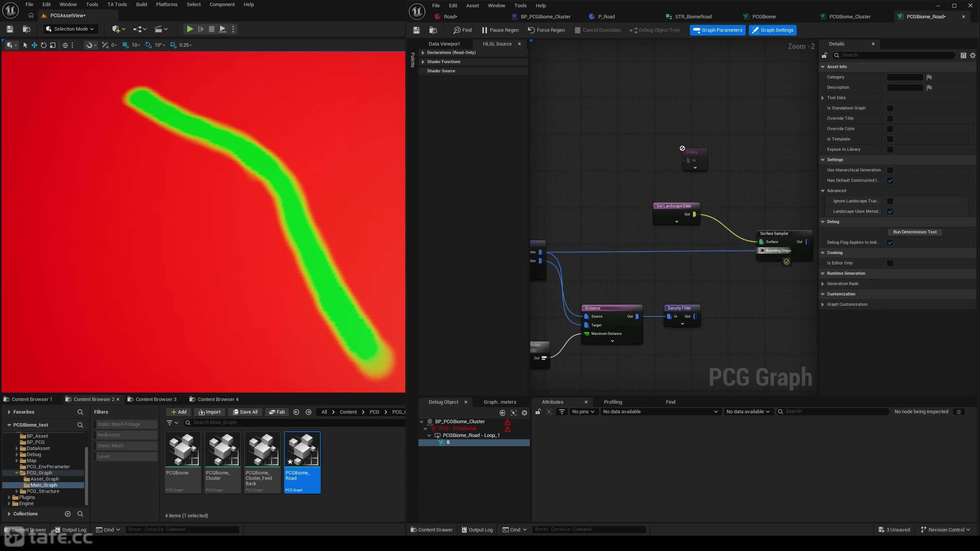Navigate forward in content browser history
Image resolution: width=980 pixels, height=551 pixels.
point(308,412)
